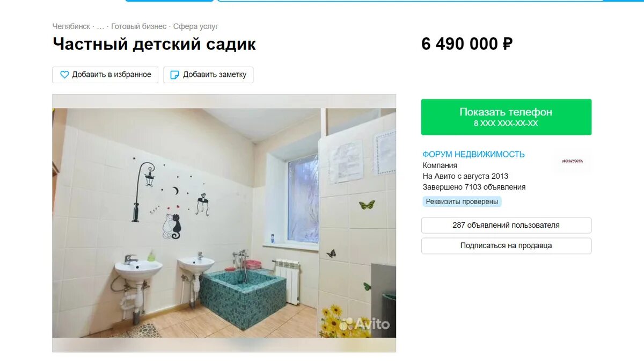Go to Сфера услуг category

196,26
